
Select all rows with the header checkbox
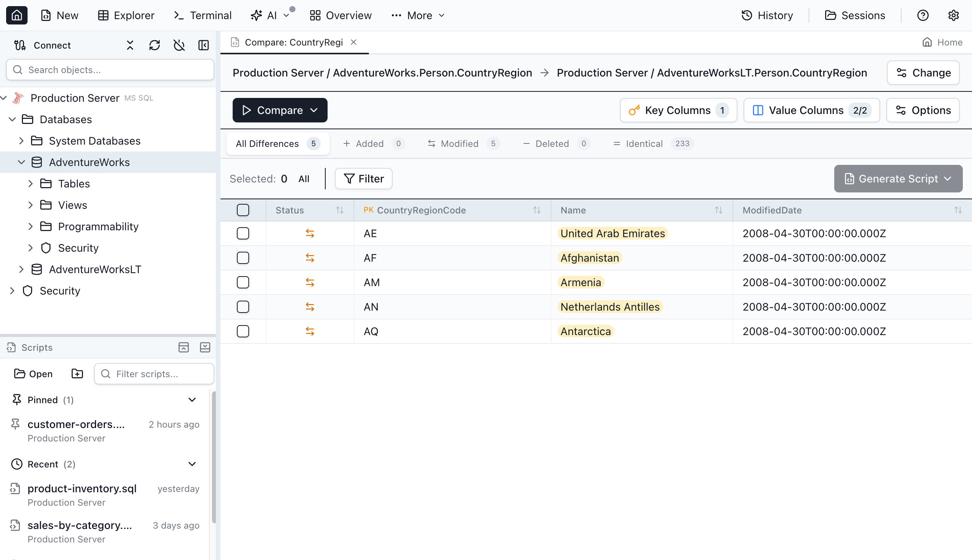click(243, 210)
